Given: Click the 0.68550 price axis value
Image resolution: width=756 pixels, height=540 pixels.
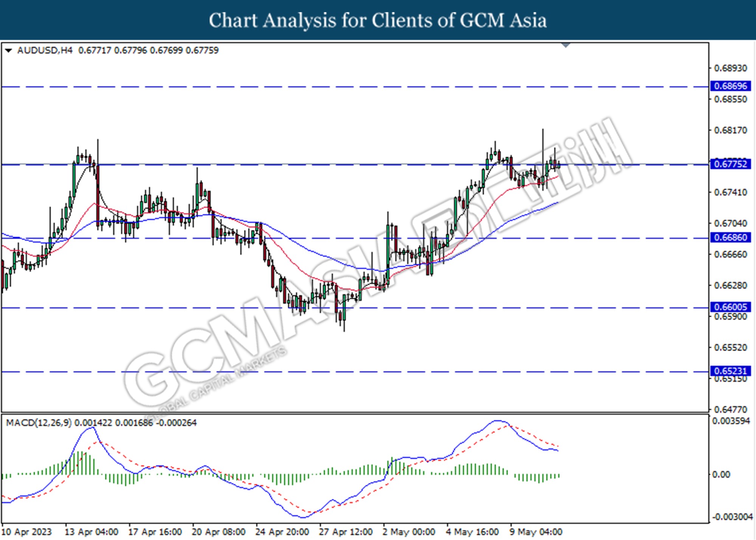Looking at the screenshot, I should coord(730,99).
